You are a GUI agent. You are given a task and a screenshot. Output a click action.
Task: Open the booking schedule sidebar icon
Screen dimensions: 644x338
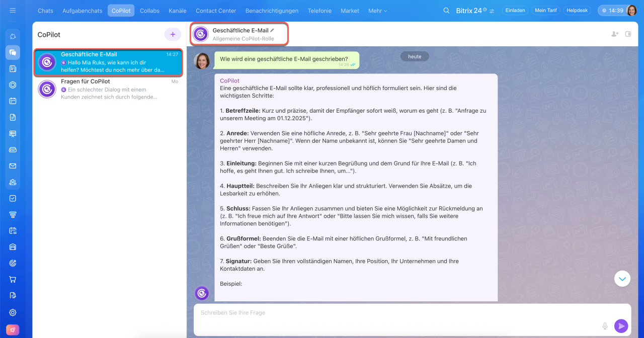(x=13, y=230)
